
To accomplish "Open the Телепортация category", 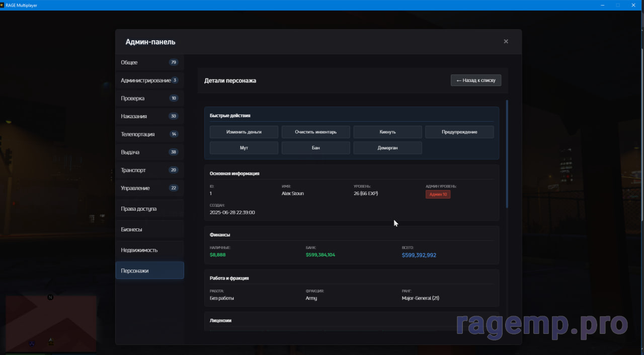I will click(x=149, y=134).
